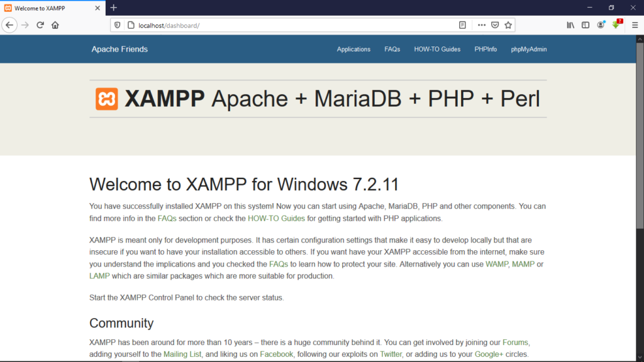
Task: Toggle reader view icon in address bar
Action: click(x=462, y=25)
